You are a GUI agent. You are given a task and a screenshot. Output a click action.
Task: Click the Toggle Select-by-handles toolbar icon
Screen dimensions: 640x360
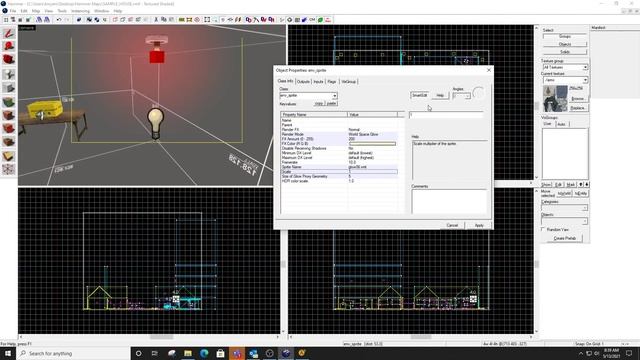(x=207, y=20)
